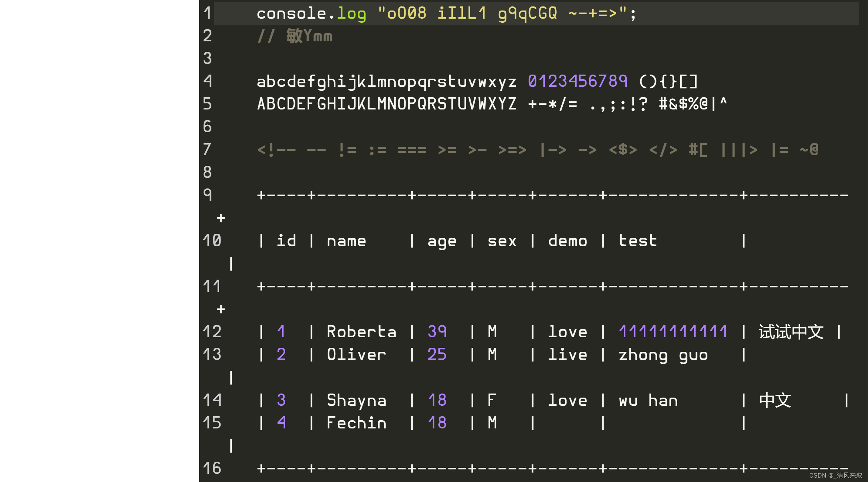Click 'live' in Oliver's row
Viewport: 868px width, 482px height.
567,354
